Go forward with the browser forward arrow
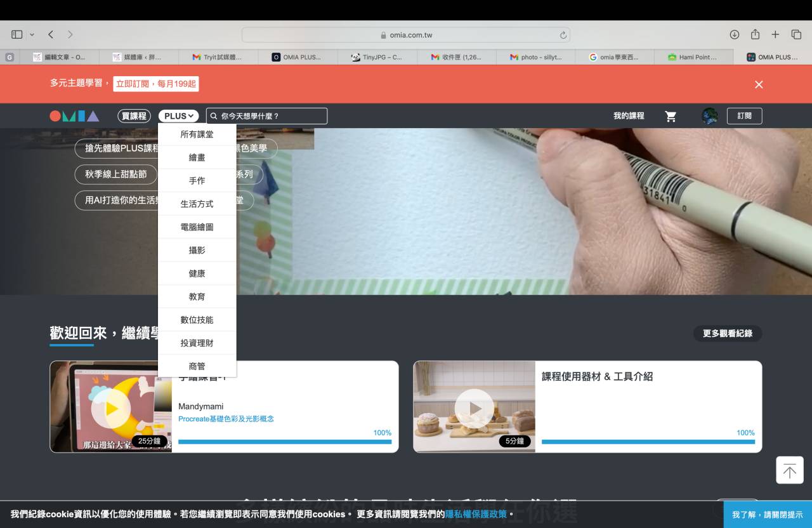 coord(70,34)
